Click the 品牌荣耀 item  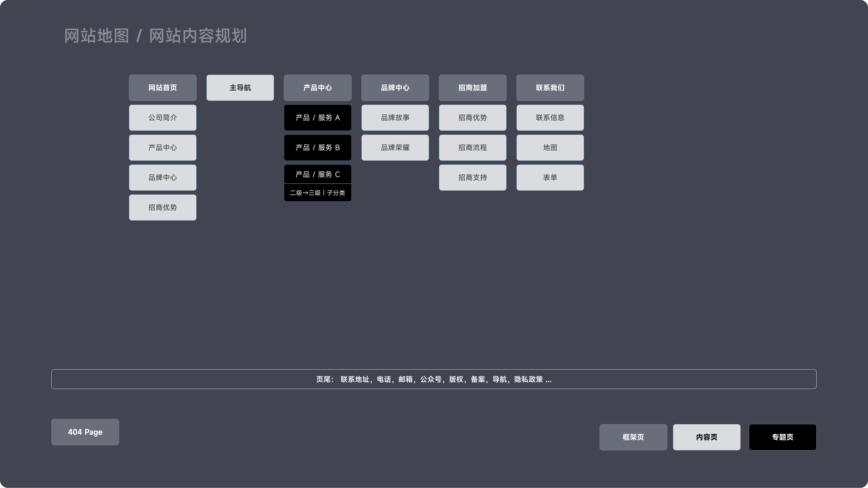click(x=395, y=148)
